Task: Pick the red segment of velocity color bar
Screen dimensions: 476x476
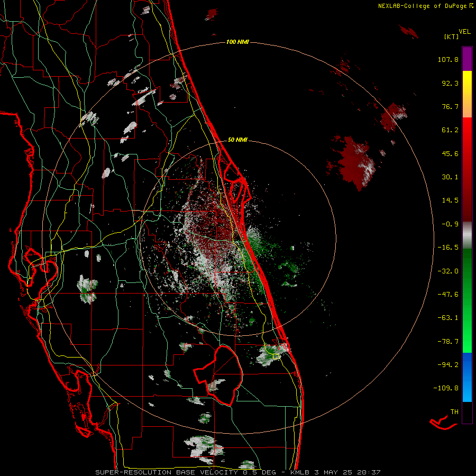Action: pos(467,169)
